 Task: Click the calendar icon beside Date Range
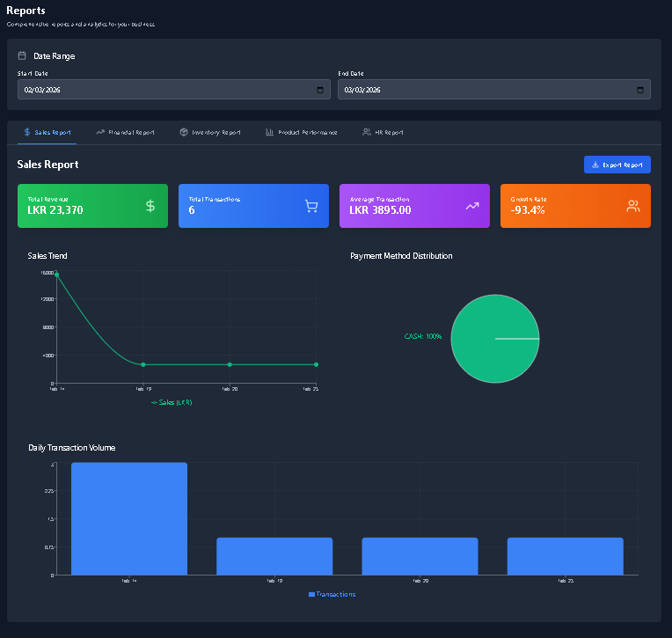[22, 55]
